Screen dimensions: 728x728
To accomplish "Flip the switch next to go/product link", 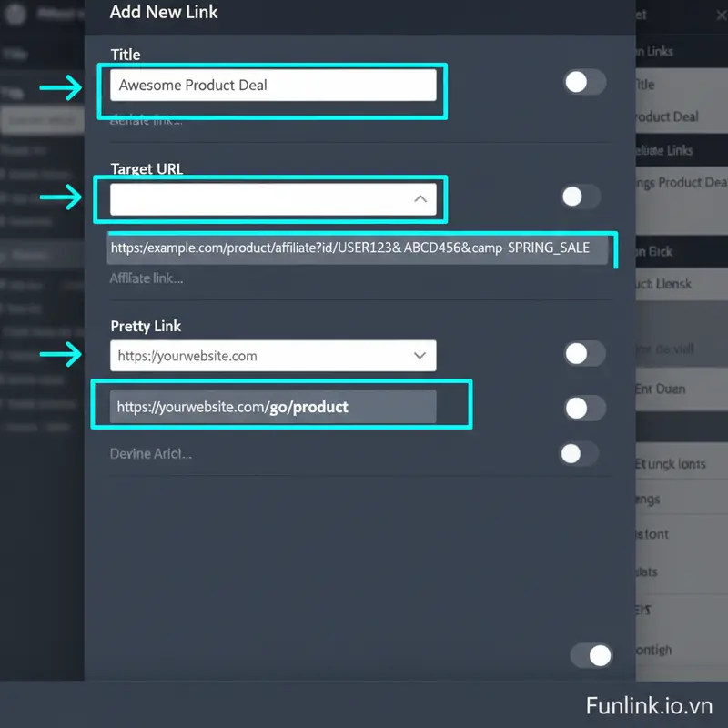I will click(x=584, y=409).
